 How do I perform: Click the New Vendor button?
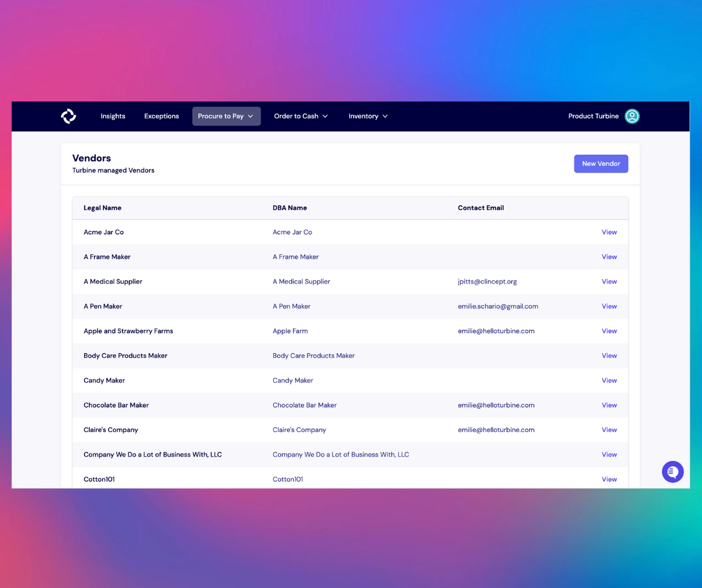point(600,164)
